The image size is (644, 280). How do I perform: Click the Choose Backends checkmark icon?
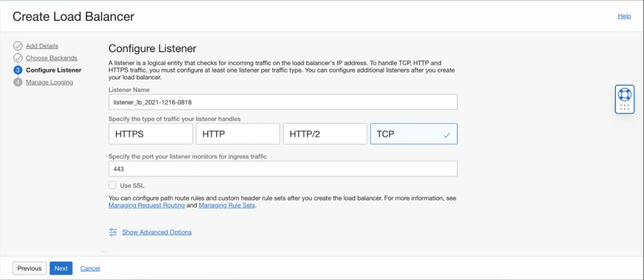click(18, 58)
